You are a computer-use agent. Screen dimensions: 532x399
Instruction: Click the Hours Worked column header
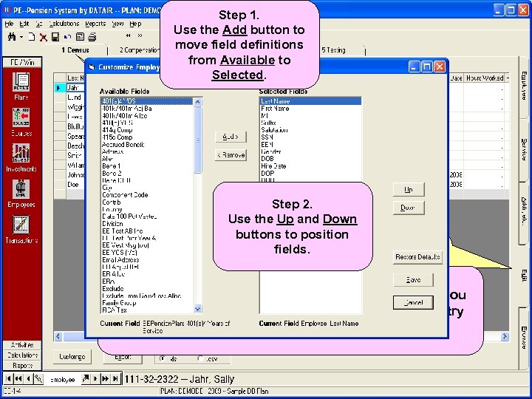tap(485, 78)
